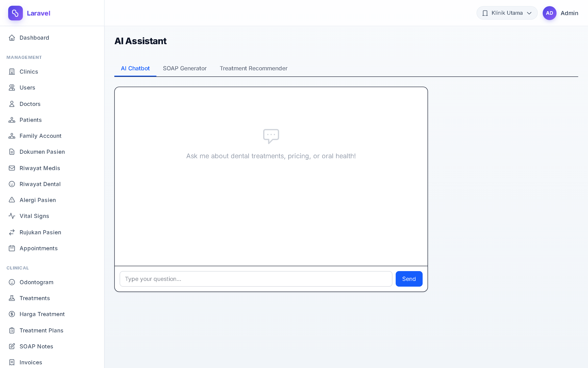
Task: Click the Treatments flask icon
Action: point(12,298)
